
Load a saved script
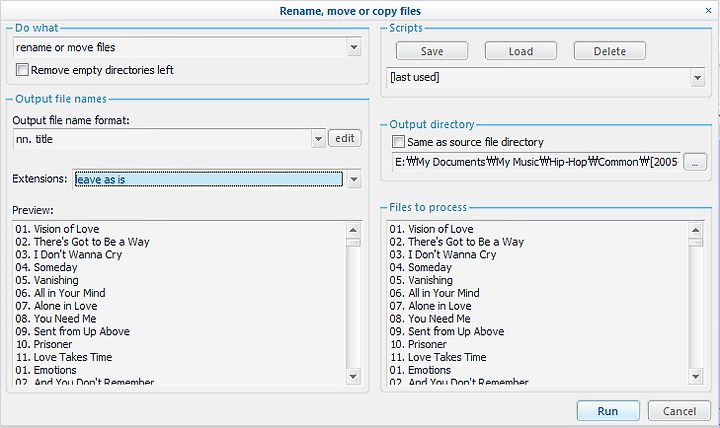click(521, 51)
